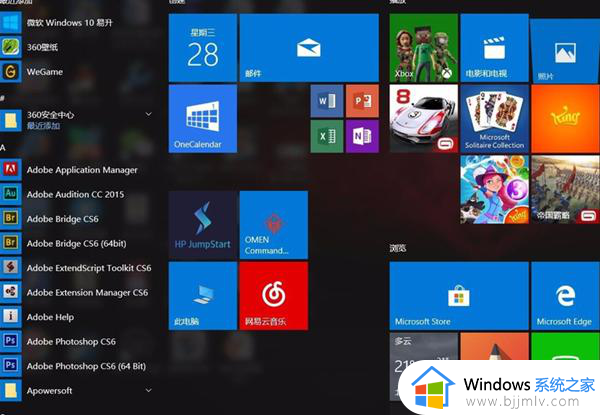Open the 电影和电视 tile
Image resolution: width=600 pixels, height=415 pixels.
point(494,48)
